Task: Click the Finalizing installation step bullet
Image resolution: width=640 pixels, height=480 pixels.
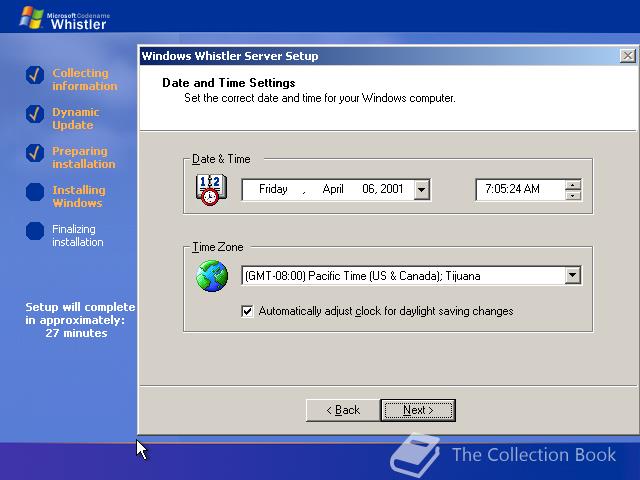Action: 35,231
